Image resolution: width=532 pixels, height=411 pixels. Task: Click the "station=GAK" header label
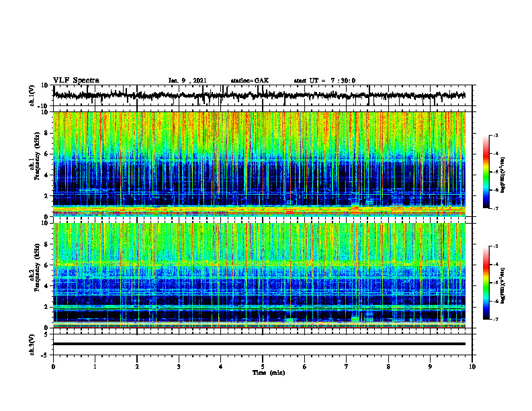click(250, 81)
